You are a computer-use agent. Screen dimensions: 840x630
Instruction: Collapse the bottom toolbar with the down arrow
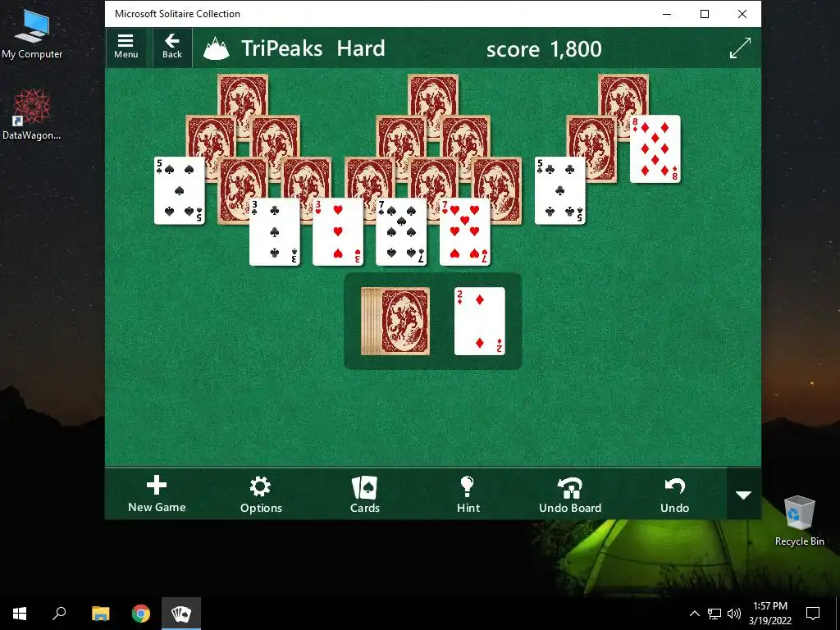pos(743,495)
